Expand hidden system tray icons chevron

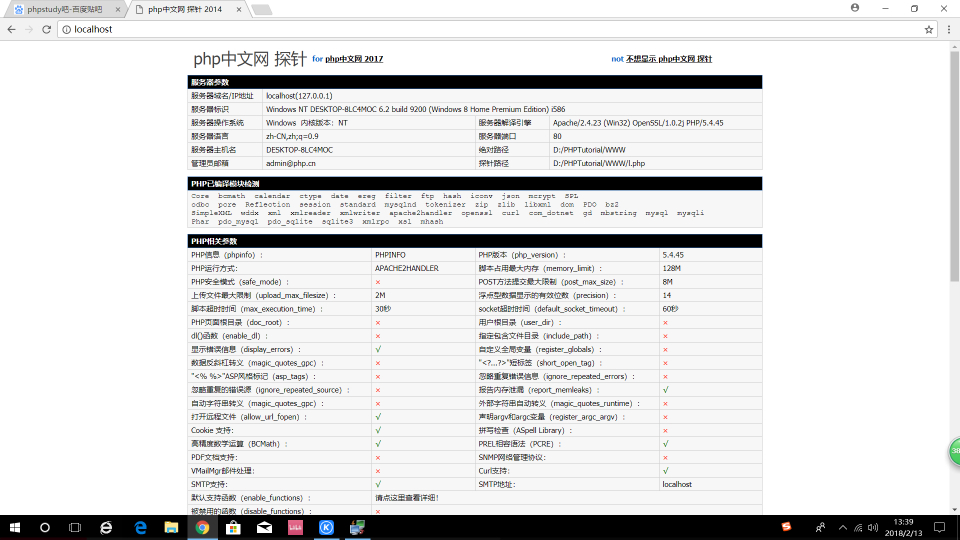(x=843, y=527)
